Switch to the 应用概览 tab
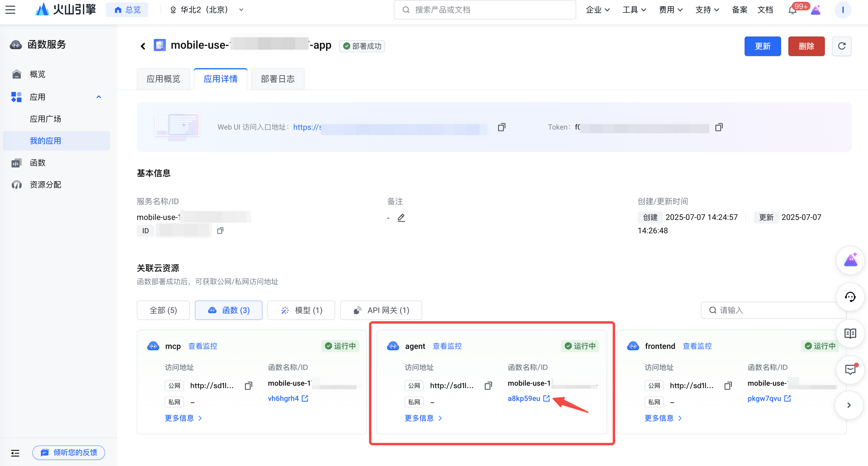868x466 pixels. pyautogui.click(x=163, y=79)
